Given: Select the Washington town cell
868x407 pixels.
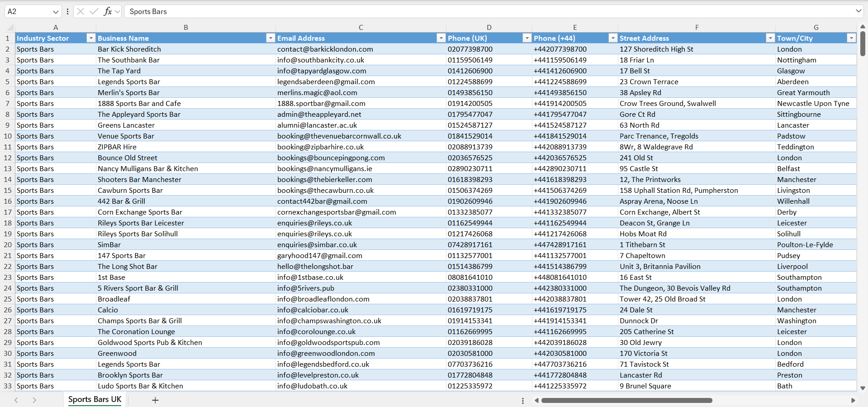Looking at the screenshot, I should coord(816,321).
